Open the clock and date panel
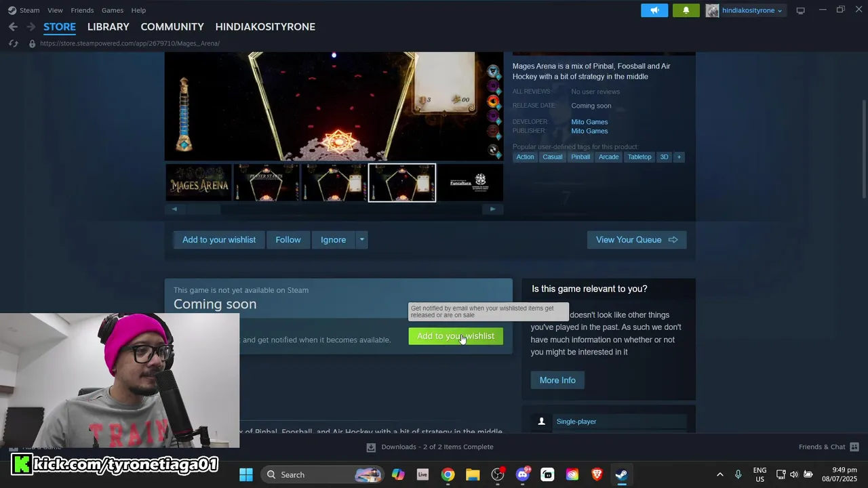The width and height of the screenshot is (868, 488). 840,474
